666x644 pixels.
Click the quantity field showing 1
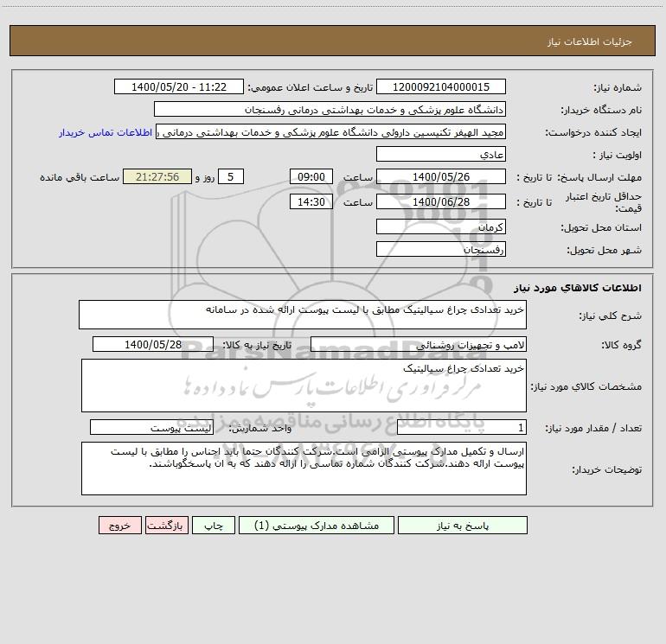(x=462, y=427)
